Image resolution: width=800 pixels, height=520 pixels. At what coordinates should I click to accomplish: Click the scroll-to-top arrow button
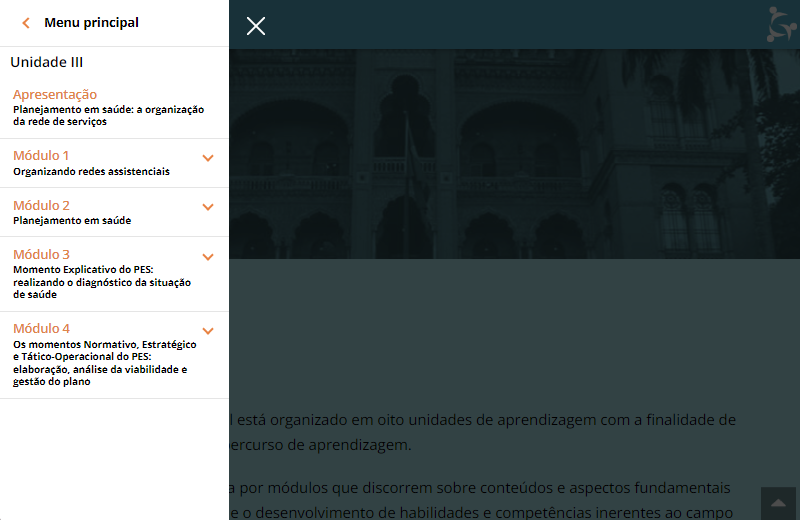(x=778, y=501)
